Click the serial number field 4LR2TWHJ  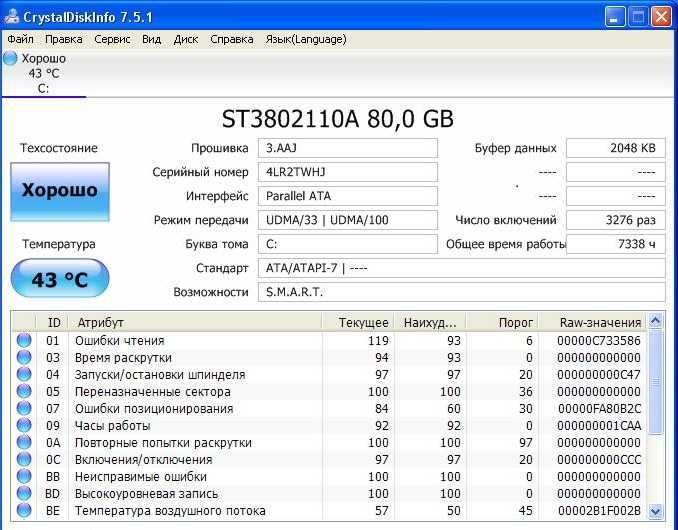pos(348,172)
